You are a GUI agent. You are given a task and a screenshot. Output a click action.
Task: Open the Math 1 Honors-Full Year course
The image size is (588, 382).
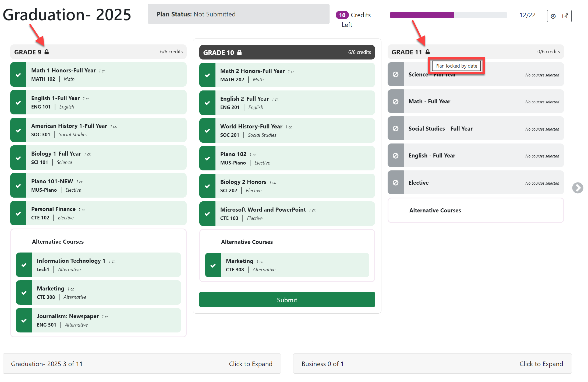[98, 75]
